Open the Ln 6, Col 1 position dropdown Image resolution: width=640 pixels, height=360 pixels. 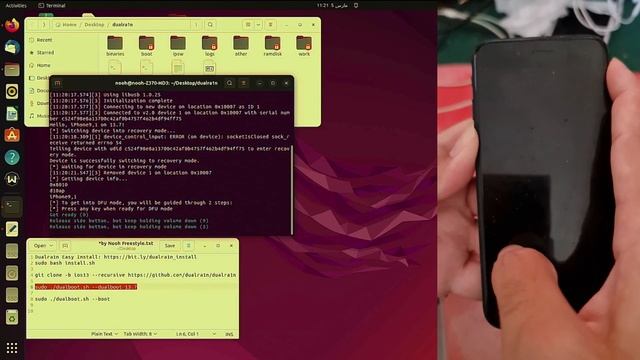196,334
